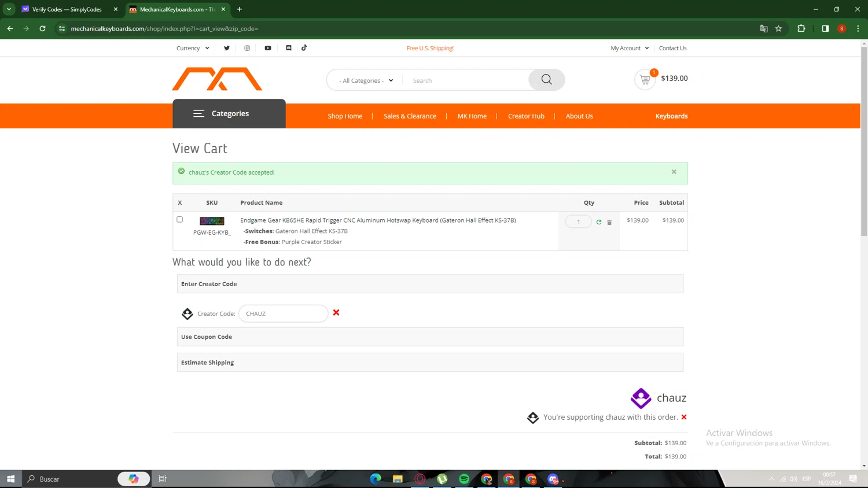The width and height of the screenshot is (868, 488).
Task: Open Spotify from the taskbar
Action: [464, 479]
